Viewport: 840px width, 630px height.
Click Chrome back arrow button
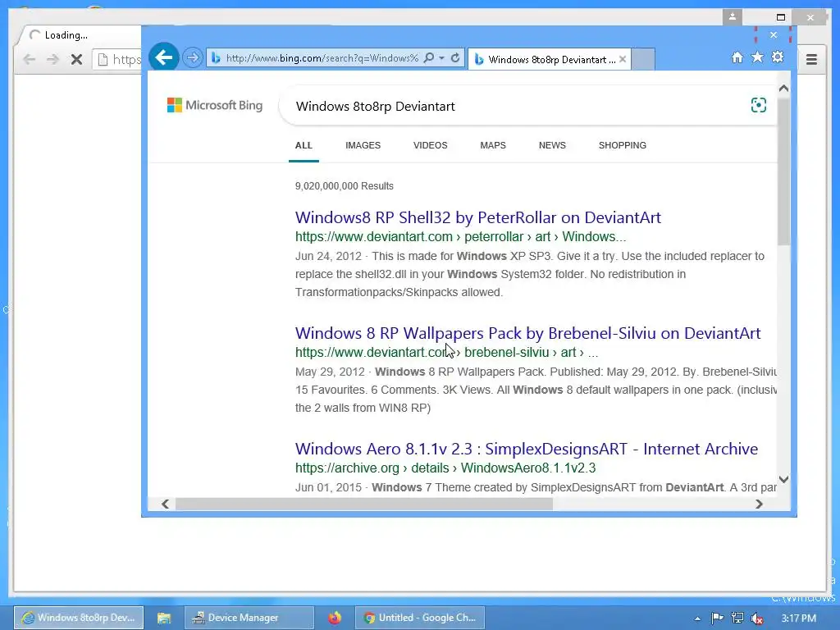pyautogui.click(x=30, y=59)
